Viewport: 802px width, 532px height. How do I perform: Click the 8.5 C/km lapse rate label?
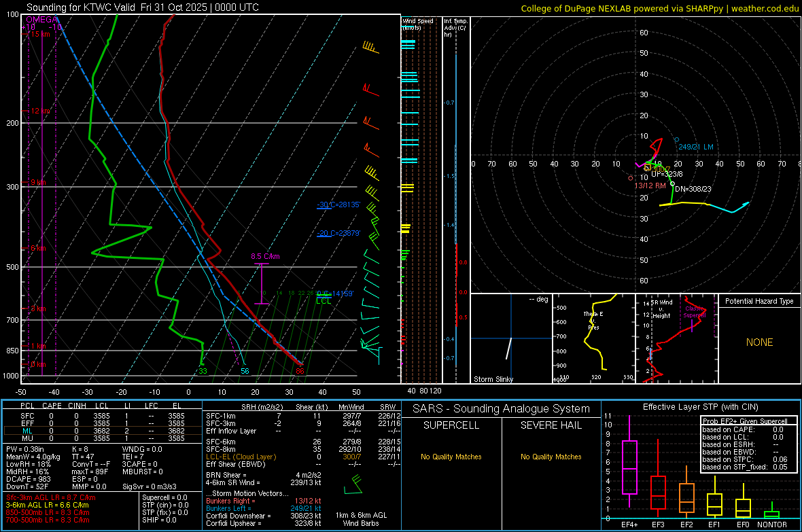(x=265, y=256)
